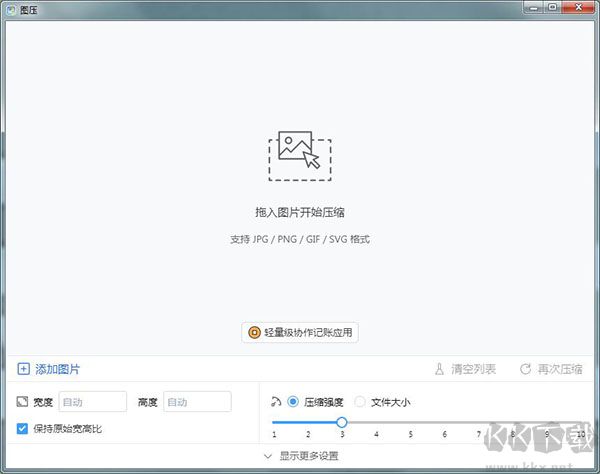The width and height of the screenshot is (600, 474).
Task: Click the clear list broom icon
Action: pos(438,369)
